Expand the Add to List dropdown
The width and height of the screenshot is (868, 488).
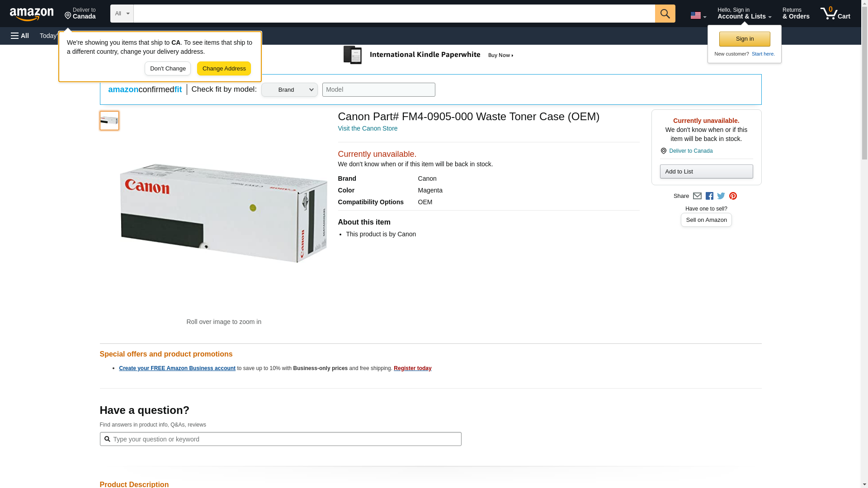pos(706,172)
